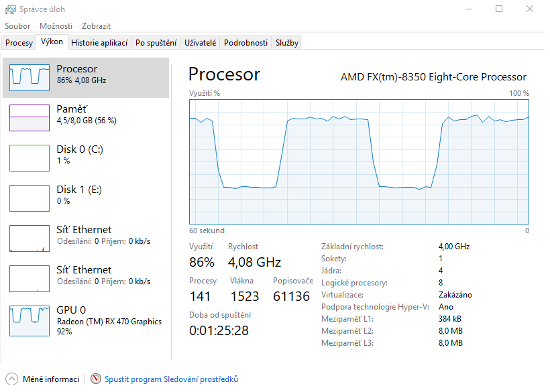Select Disk 0 (C:) performance graph
The image size is (550, 392).
[30, 158]
